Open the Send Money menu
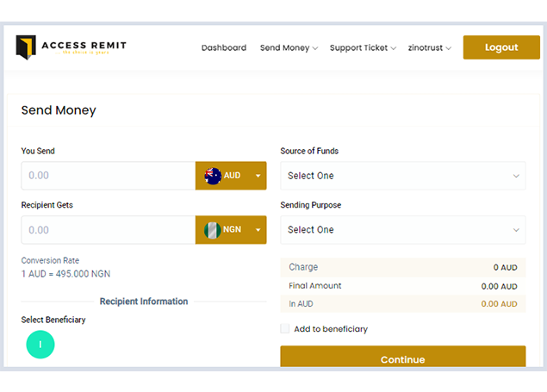 (x=289, y=48)
